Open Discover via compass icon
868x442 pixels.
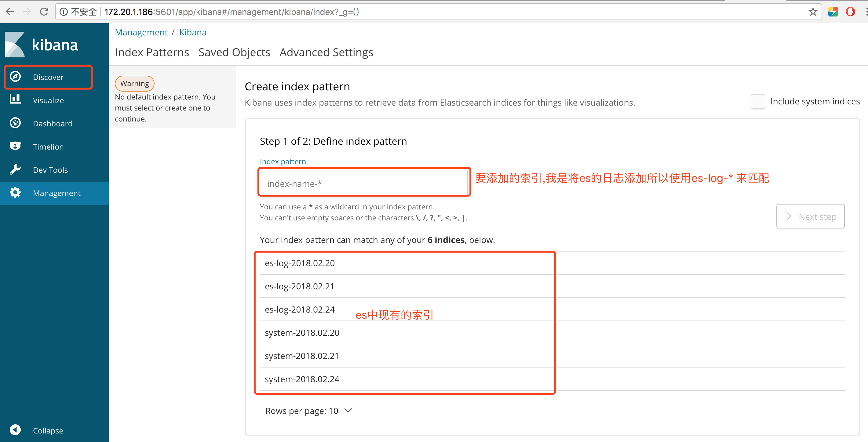[15, 77]
